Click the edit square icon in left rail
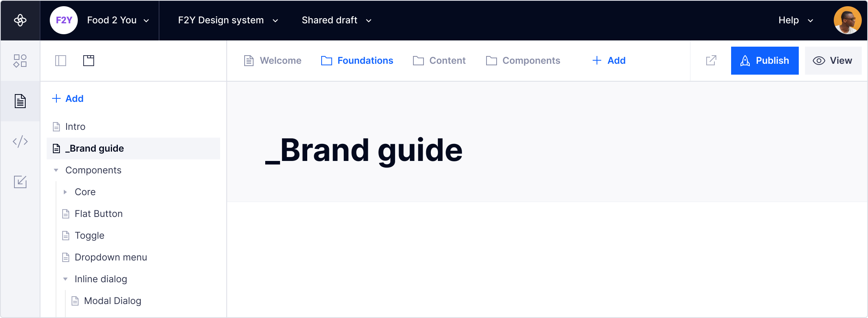The image size is (868, 318). pos(20,182)
